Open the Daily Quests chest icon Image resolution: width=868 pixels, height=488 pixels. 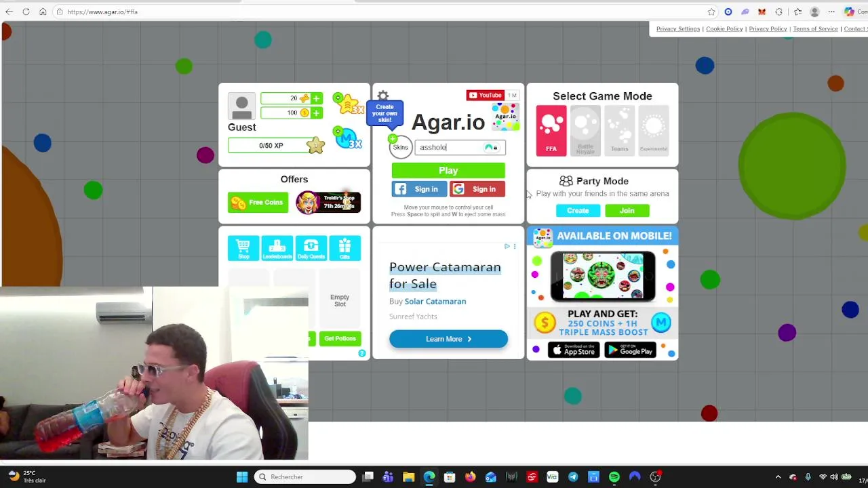click(311, 248)
